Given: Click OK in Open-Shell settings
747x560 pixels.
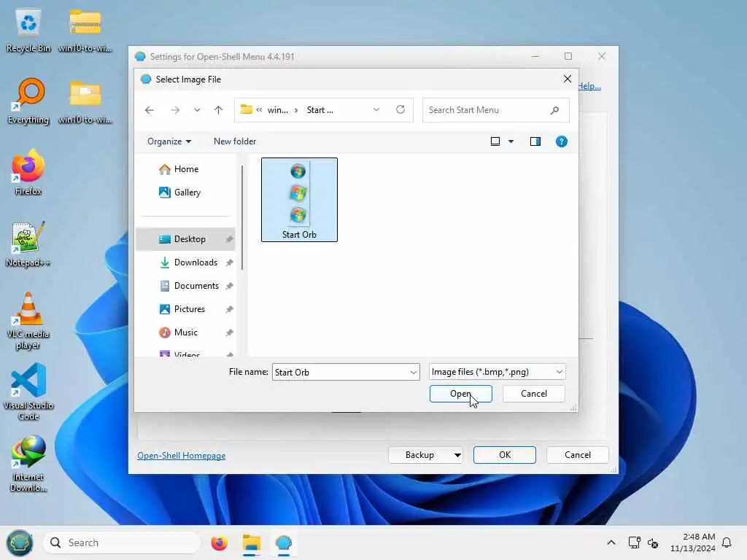Looking at the screenshot, I should [x=505, y=455].
